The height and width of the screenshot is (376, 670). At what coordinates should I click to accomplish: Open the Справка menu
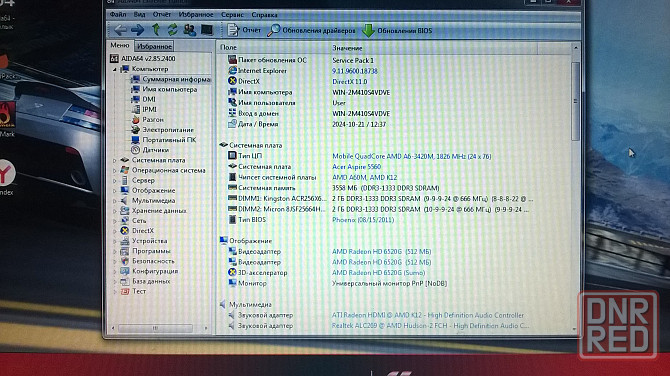[264, 15]
